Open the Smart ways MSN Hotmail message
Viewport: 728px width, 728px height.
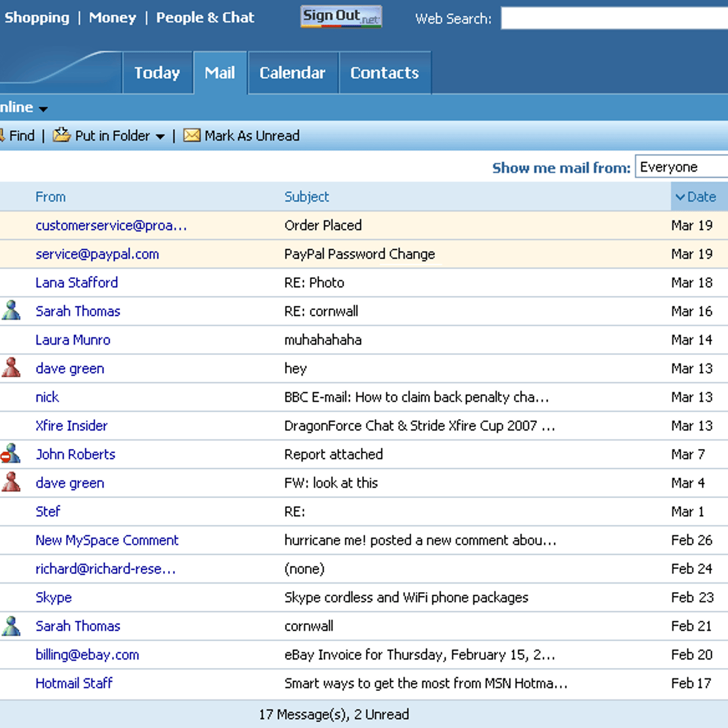(x=426, y=683)
